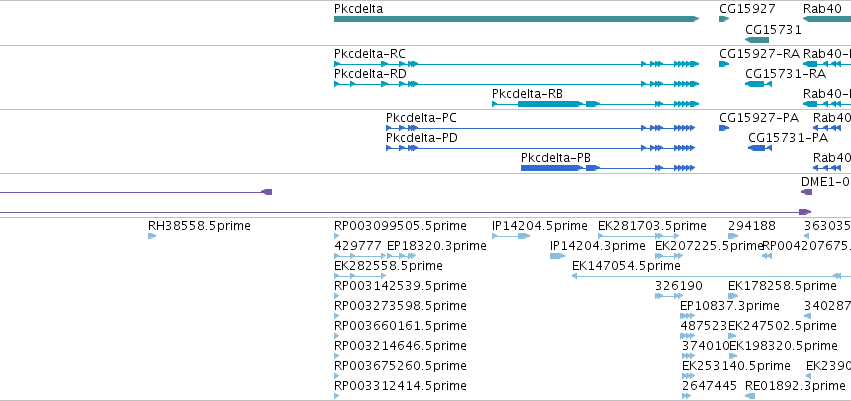This screenshot has height=401, width=851.
Task: Click the CG15731-PA protein glyph
Action: pyautogui.click(x=760, y=148)
